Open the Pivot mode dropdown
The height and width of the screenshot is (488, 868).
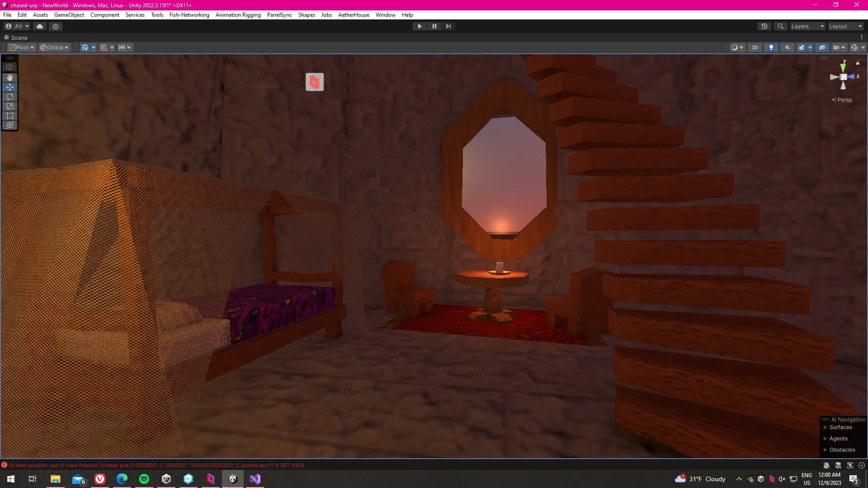coord(22,47)
